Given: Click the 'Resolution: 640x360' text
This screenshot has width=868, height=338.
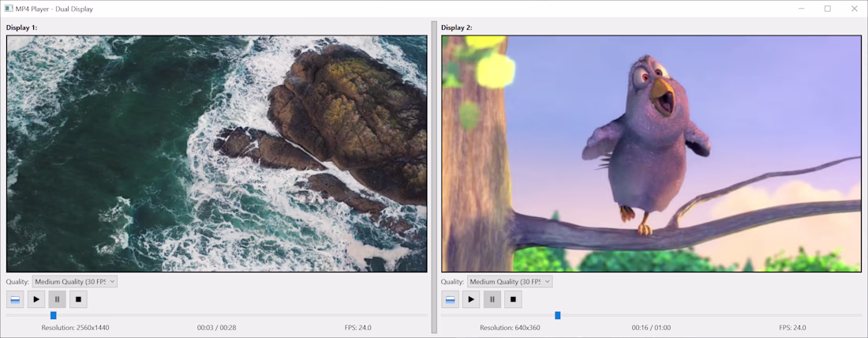Looking at the screenshot, I should coord(510,328).
